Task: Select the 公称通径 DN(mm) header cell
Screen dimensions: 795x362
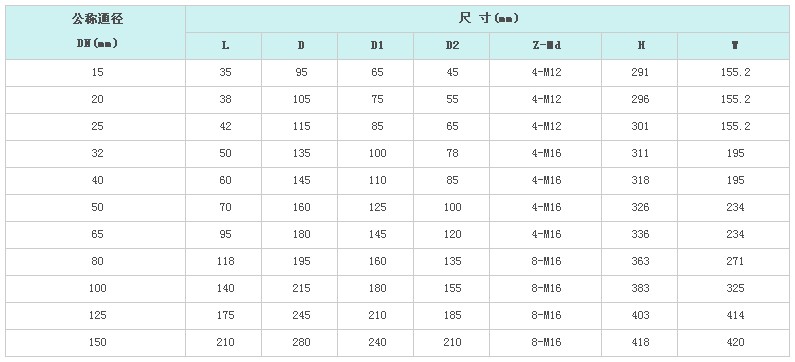Action: pyautogui.click(x=95, y=32)
